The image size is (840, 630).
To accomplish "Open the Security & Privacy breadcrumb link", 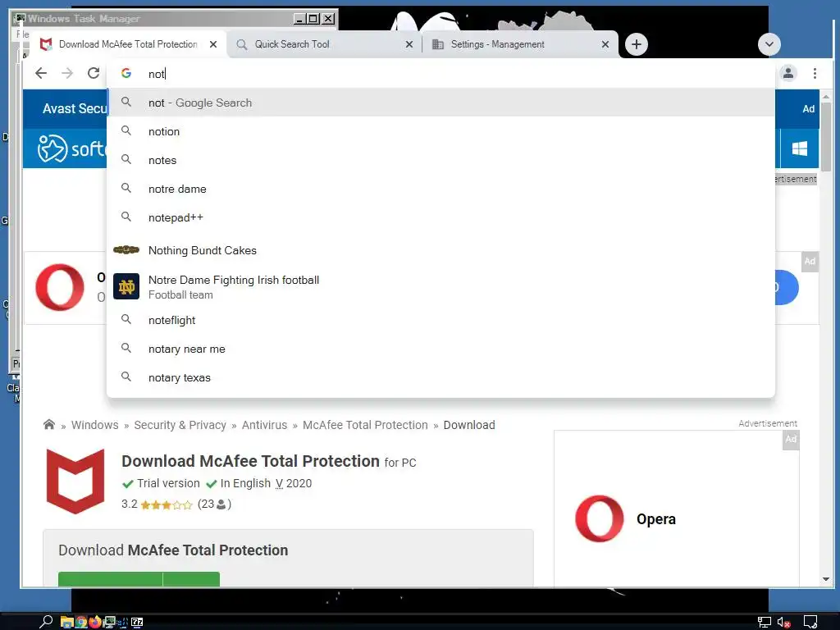I will (x=180, y=425).
